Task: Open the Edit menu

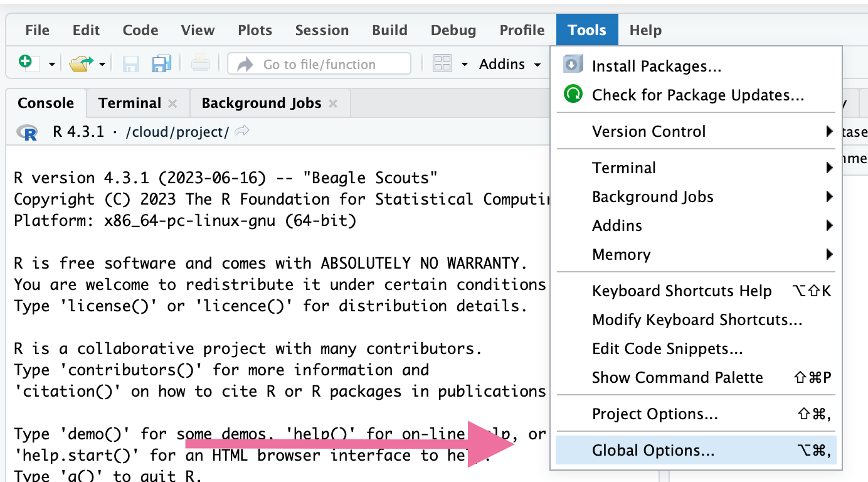Action: point(86,30)
